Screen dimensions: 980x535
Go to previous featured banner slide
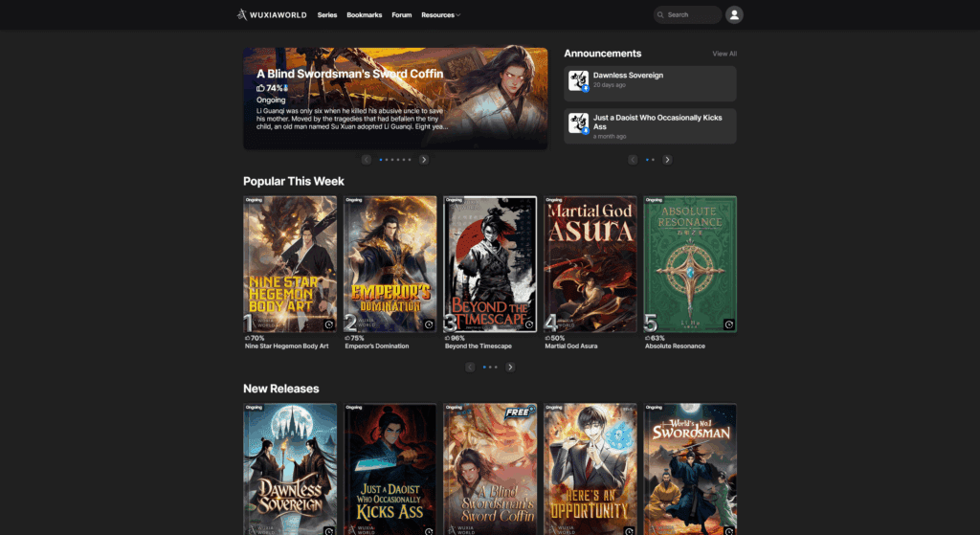click(x=367, y=160)
